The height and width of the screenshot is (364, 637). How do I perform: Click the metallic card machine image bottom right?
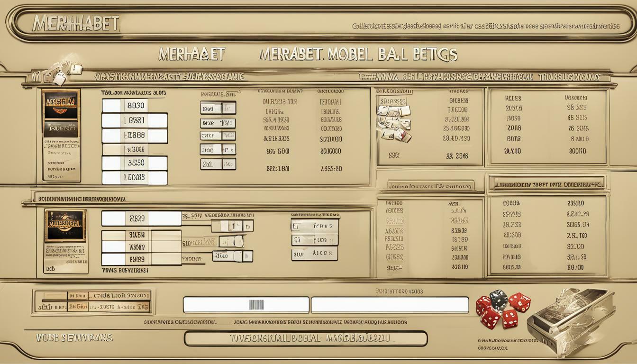pyautogui.click(x=571, y=321)
